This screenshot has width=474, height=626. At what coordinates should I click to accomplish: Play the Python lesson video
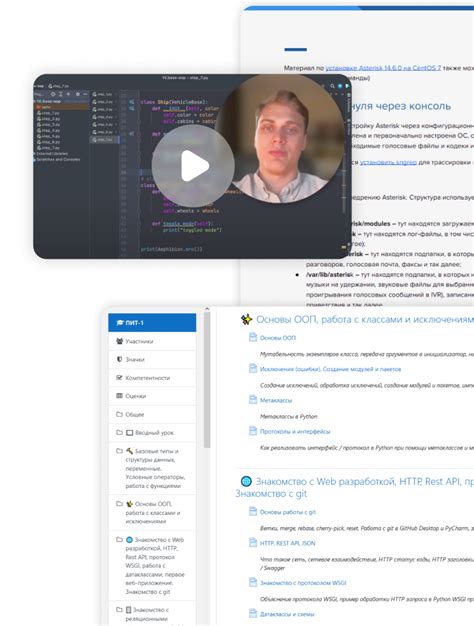tap(193, 166)
